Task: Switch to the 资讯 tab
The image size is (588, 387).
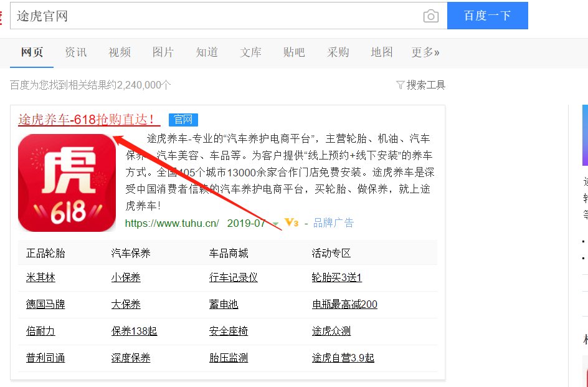Action: click(x=76, y=52)
